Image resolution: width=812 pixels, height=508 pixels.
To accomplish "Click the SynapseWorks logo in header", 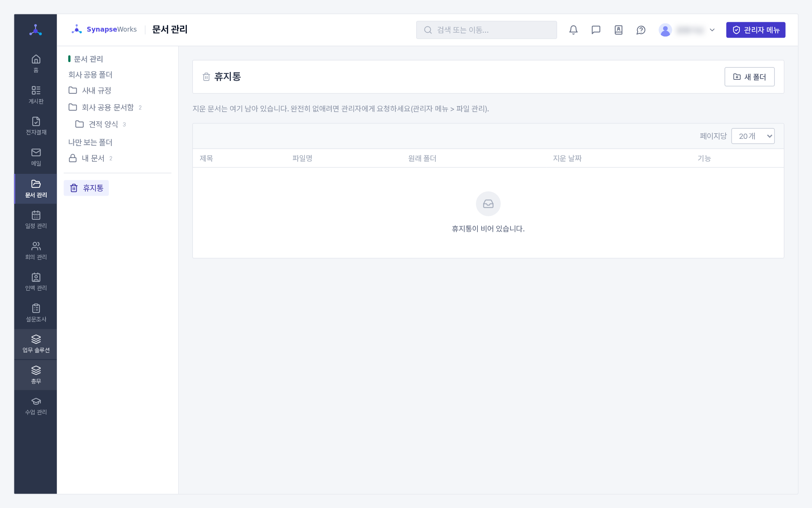I will click(104, 29).
